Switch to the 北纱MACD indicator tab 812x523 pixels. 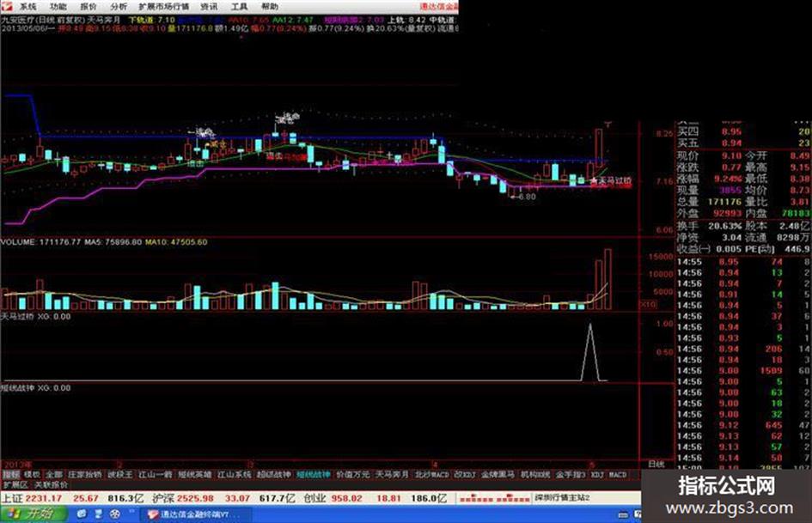(x=432, y=474)
